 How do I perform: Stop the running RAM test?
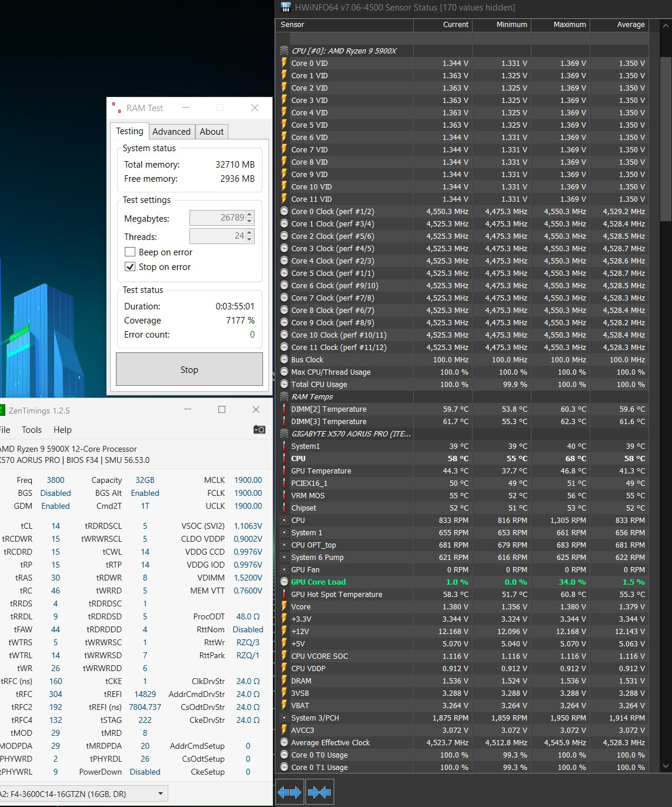pos(189,369)
